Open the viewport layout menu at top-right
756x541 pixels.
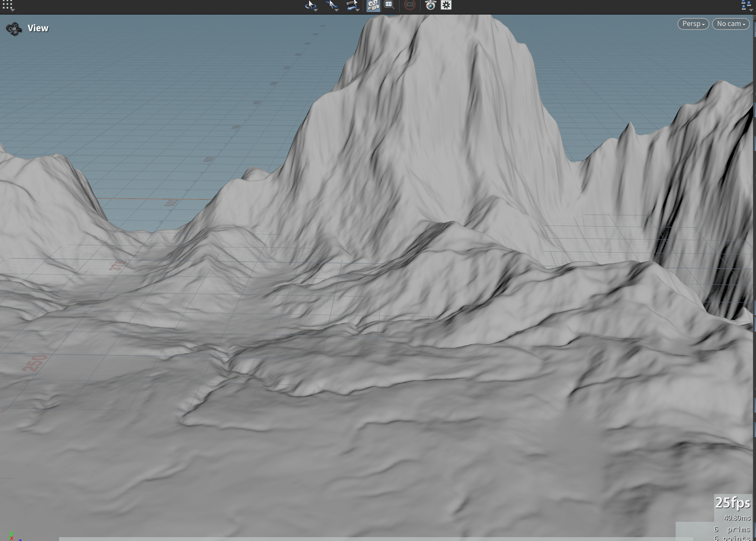747,6
